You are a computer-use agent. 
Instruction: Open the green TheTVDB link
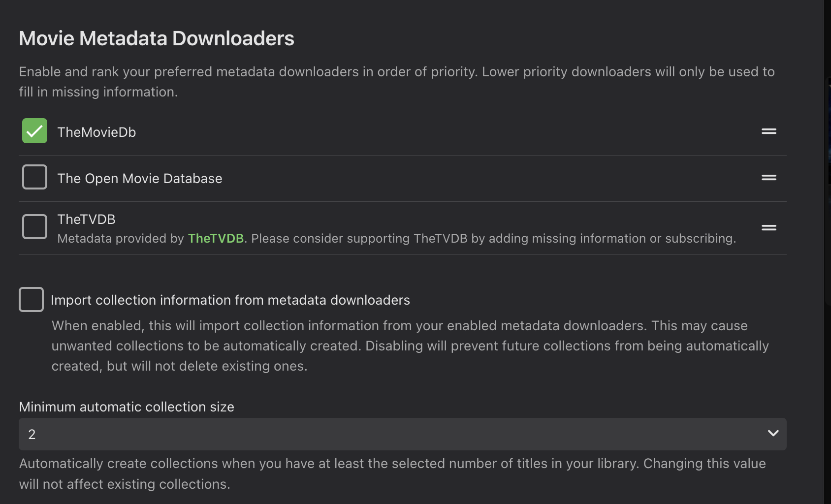[216, 239]
